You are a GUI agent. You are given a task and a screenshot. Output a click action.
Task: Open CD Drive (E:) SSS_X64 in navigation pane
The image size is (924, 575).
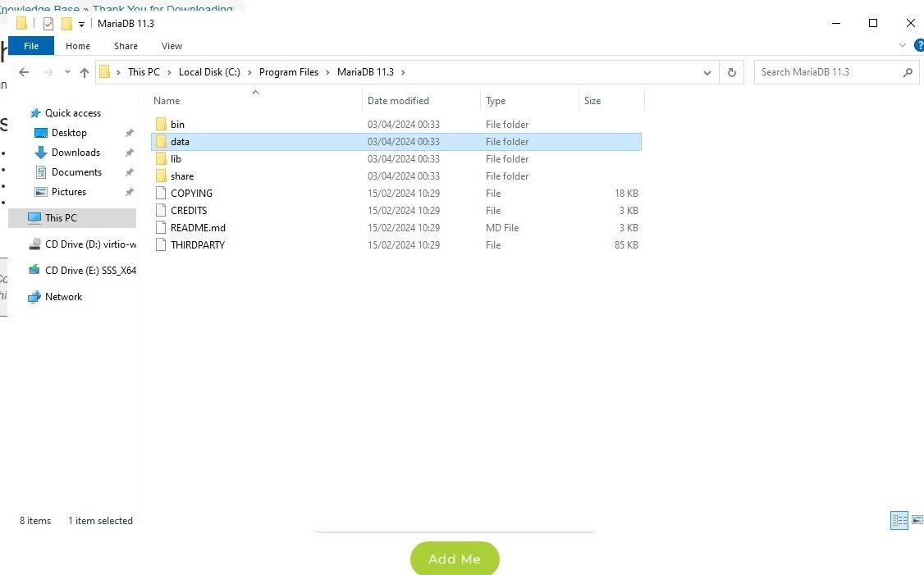83,271
